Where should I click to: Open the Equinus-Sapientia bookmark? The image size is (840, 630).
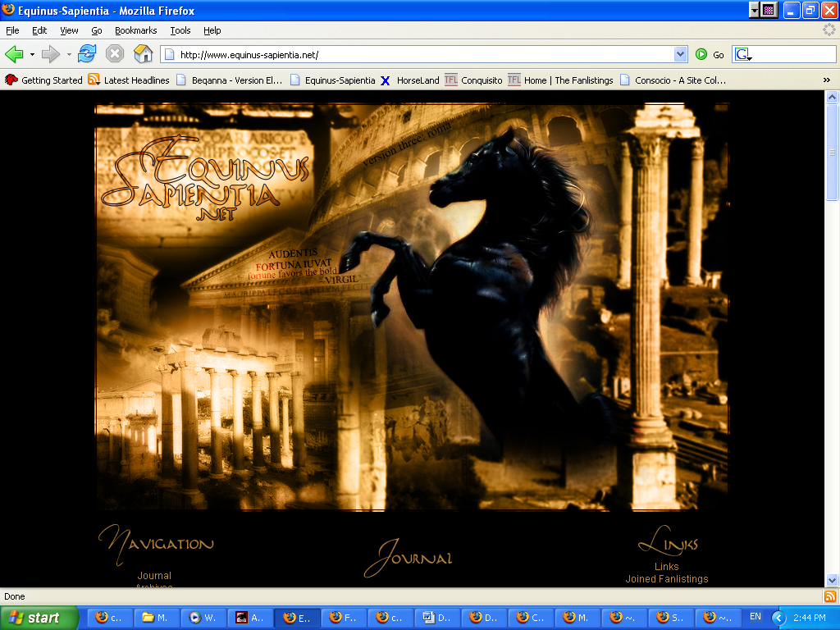(x=333, y=80)
